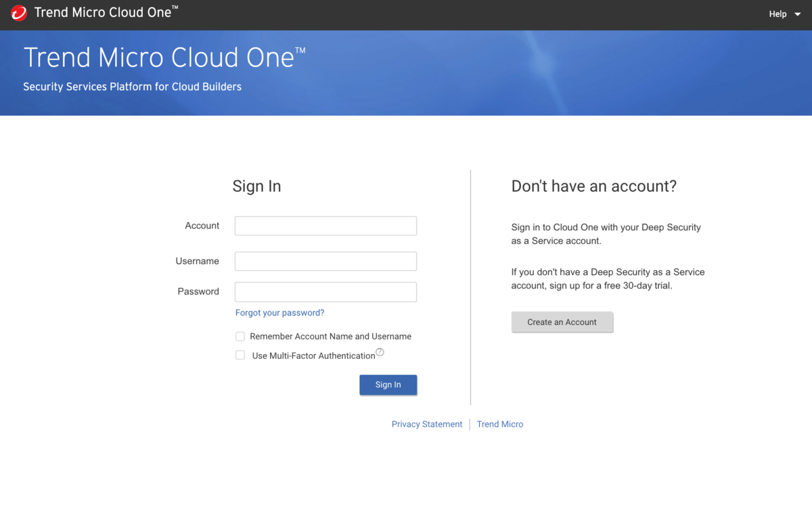Screen dimensions: 812x520
Task: Open the Trend Micro footer link
Action: tap(500, 425)
